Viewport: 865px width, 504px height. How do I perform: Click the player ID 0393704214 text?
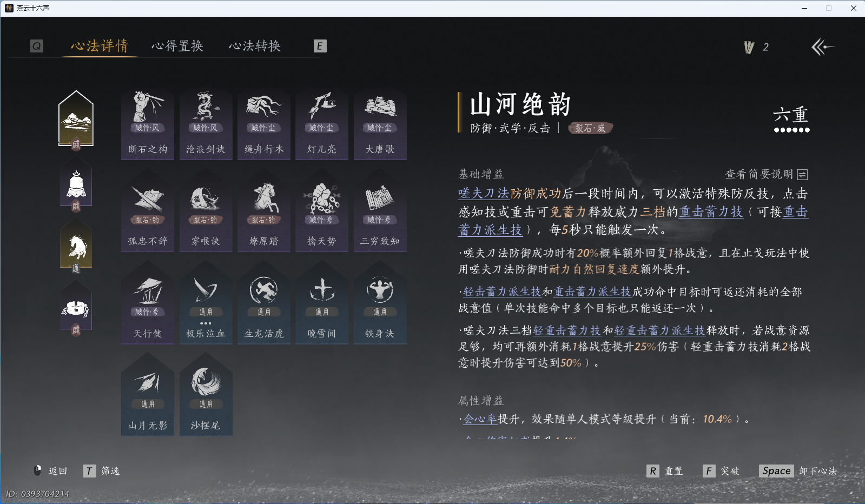pos(37,494)
